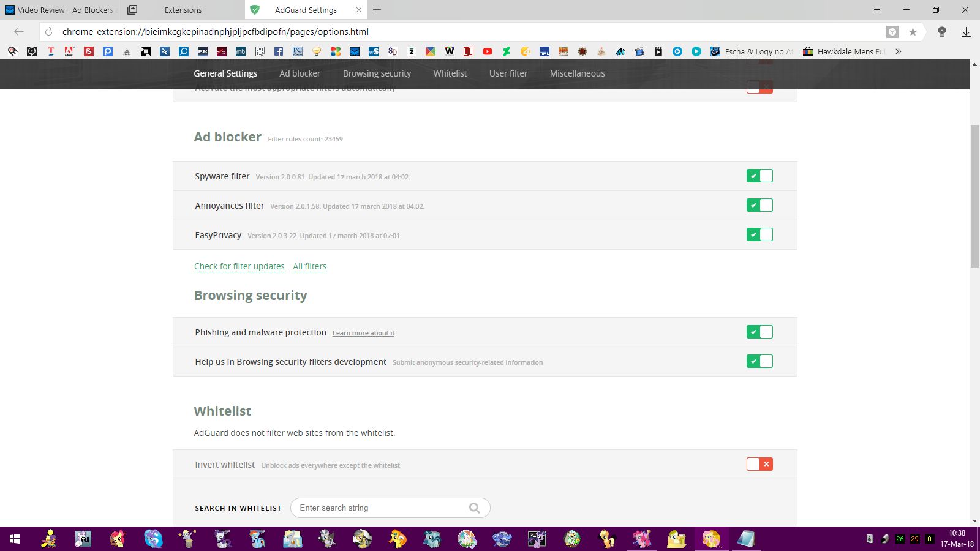Switch to the Video Review browser tab
The height and width of the screenshot is (551, 980).
tap(61, 10)
